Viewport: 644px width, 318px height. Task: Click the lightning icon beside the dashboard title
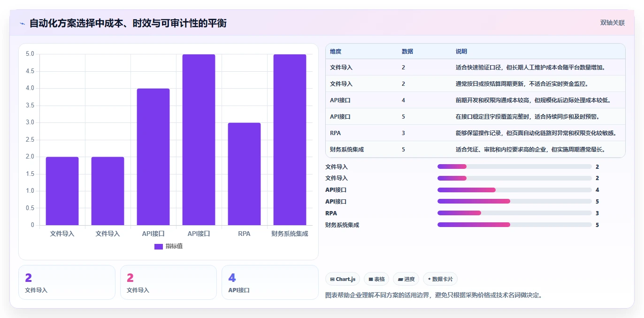point(23,23)
